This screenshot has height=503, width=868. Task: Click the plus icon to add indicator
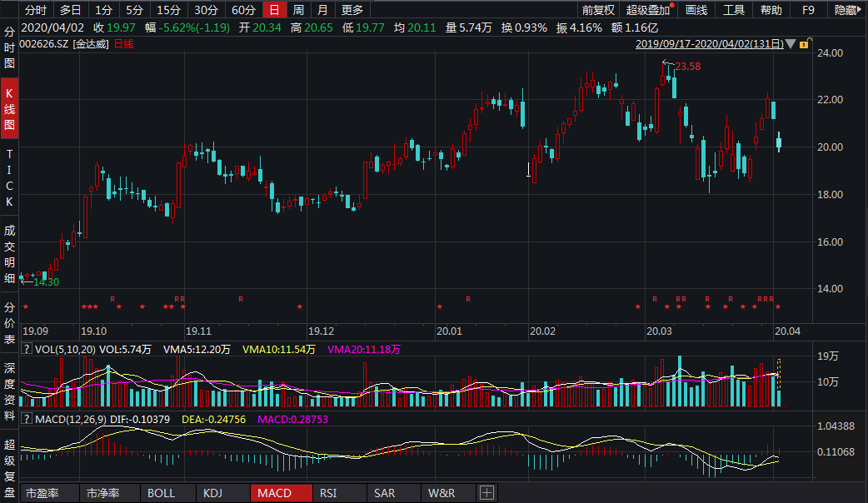486,492
